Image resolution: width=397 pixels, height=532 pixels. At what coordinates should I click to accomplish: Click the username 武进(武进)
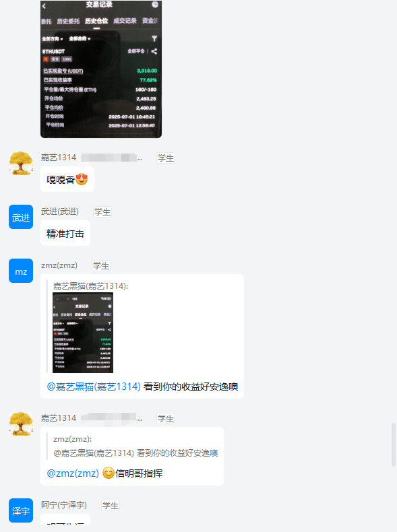(60, 211)
